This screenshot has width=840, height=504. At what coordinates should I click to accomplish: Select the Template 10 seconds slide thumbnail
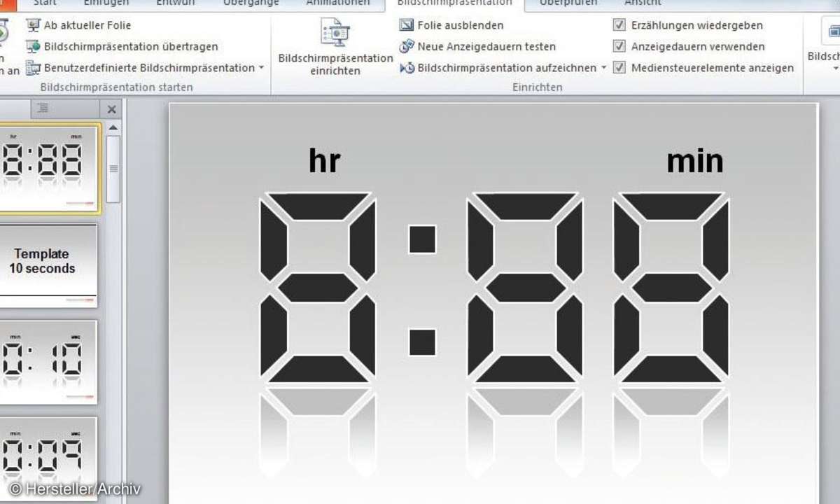[48, 265]
